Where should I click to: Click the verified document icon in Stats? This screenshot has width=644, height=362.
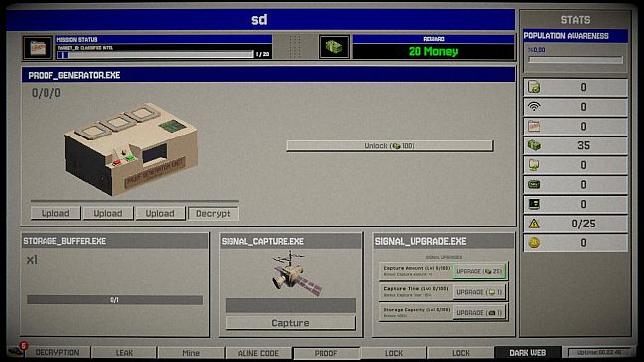(534, 87)
